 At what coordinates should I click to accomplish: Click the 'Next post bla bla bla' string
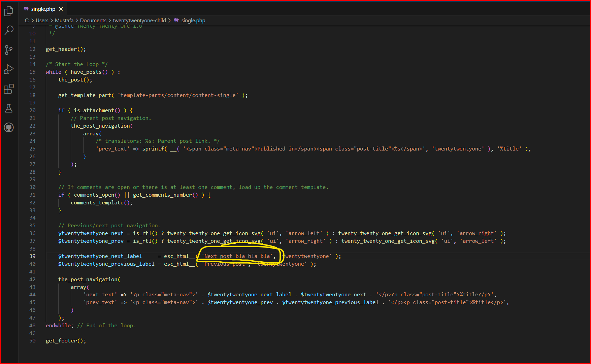(237, 256)
